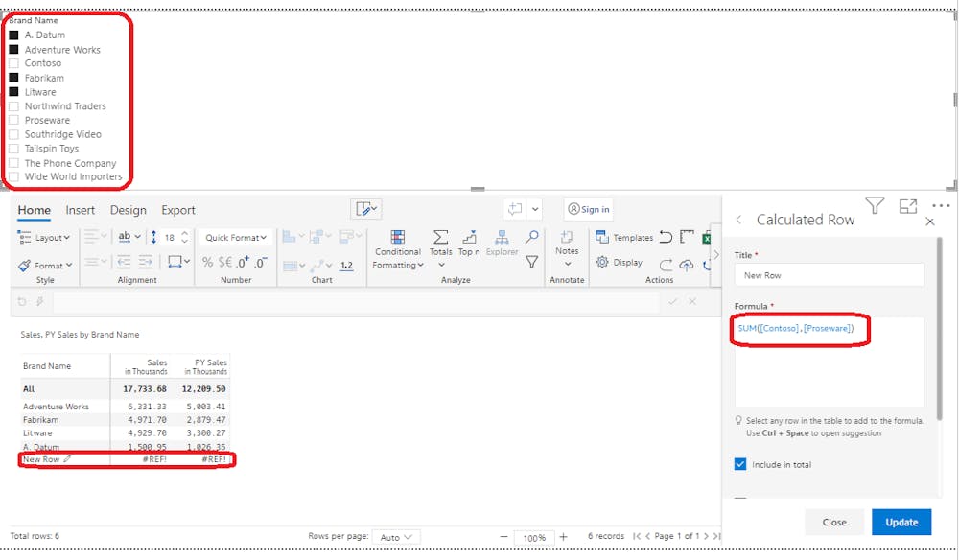
Task: Expand the Quick Format dropdown
Action: (236, 237)
